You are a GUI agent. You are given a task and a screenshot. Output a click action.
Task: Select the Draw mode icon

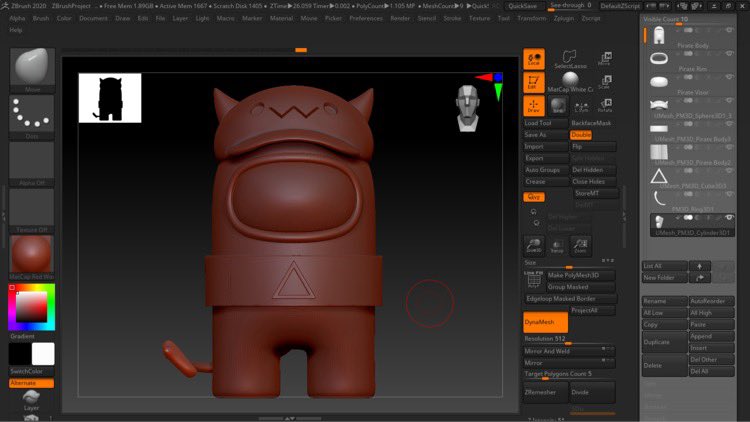(534, 106)
